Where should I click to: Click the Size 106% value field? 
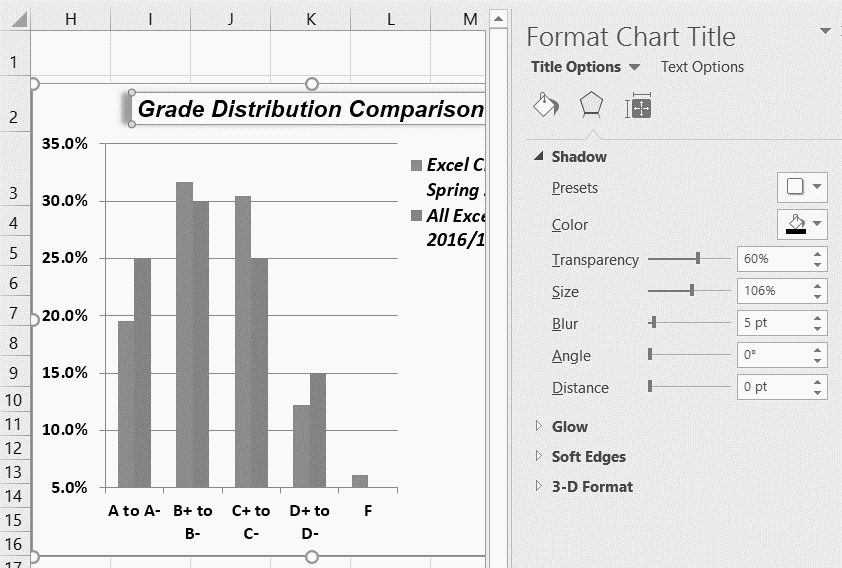(x=774, y=291)
